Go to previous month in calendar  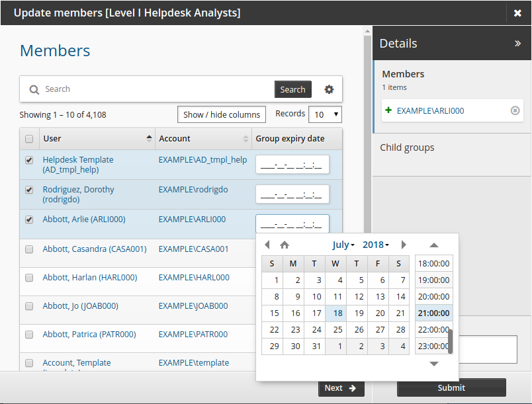[x=267, y=245]
